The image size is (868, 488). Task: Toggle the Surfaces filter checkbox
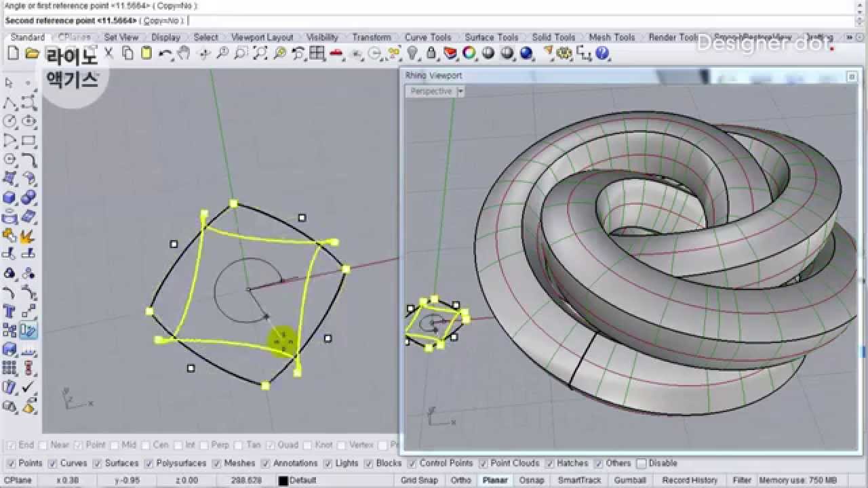[98, 464]
